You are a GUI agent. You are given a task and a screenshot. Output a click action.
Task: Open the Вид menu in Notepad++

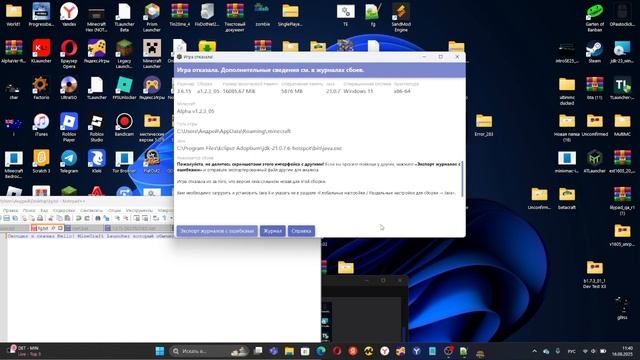point(44,211)
